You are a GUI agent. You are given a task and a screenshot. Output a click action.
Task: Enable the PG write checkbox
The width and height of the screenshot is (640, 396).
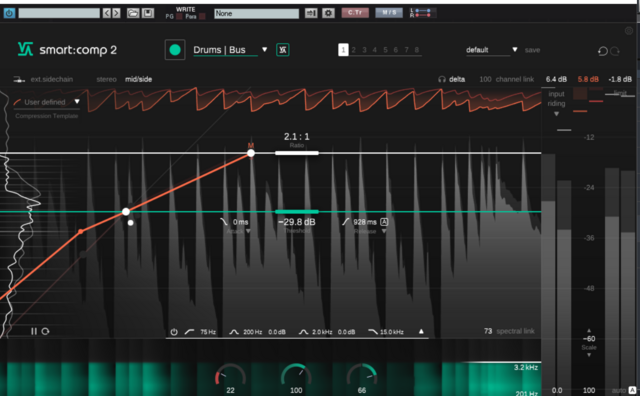179,17
